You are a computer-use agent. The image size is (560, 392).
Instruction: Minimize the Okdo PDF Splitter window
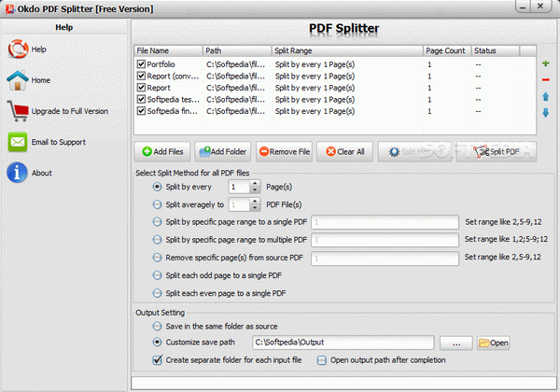[x=524, y=7]
